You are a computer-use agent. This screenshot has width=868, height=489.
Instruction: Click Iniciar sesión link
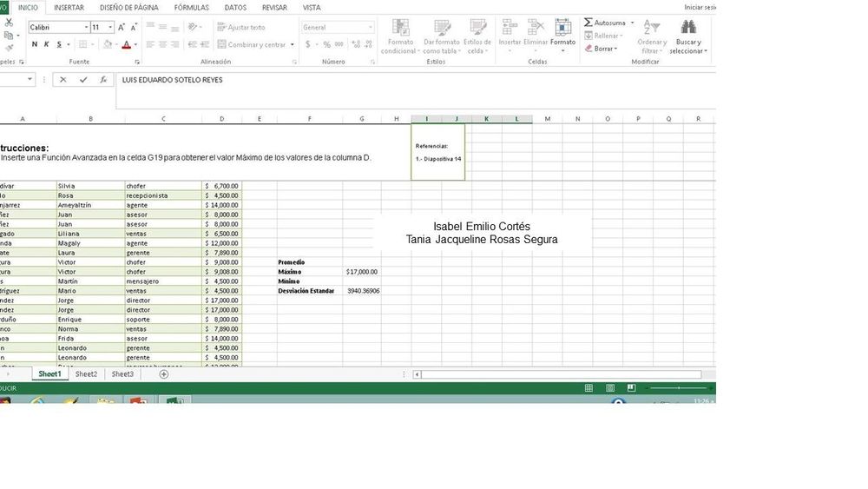700,7
